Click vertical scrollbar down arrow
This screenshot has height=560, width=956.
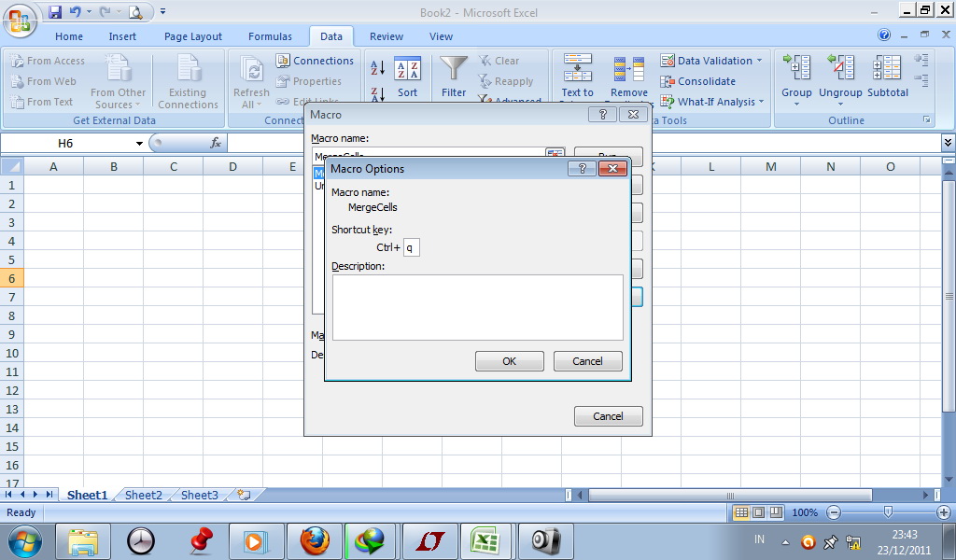pos(949,480)
